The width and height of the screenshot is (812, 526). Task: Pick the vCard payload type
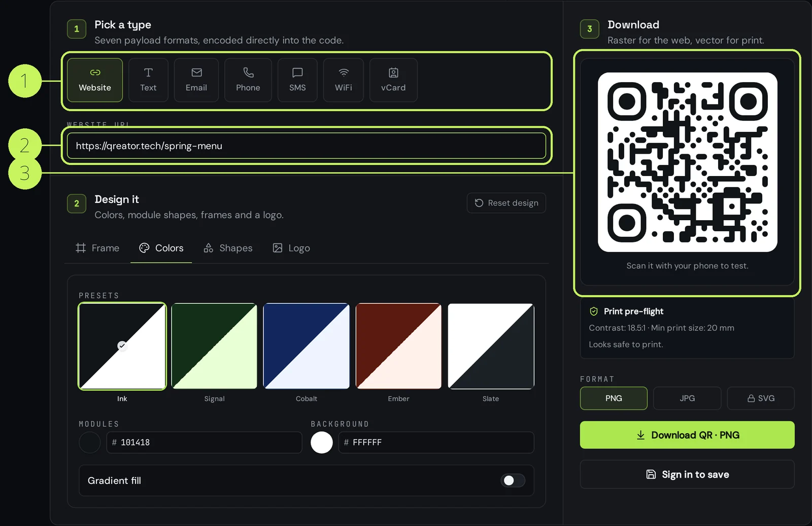click(393, 80)
